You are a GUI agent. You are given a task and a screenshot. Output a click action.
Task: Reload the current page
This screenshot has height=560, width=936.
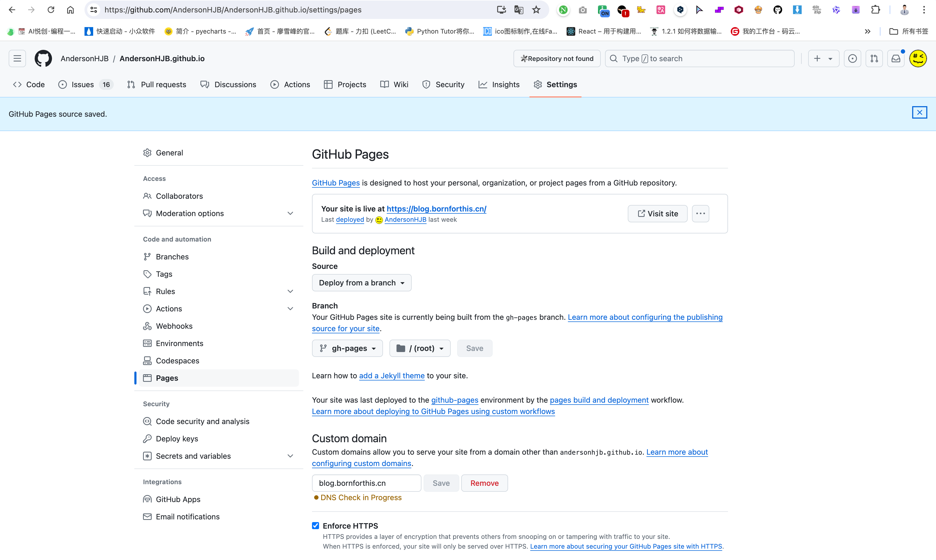click(x=51, y=10)
